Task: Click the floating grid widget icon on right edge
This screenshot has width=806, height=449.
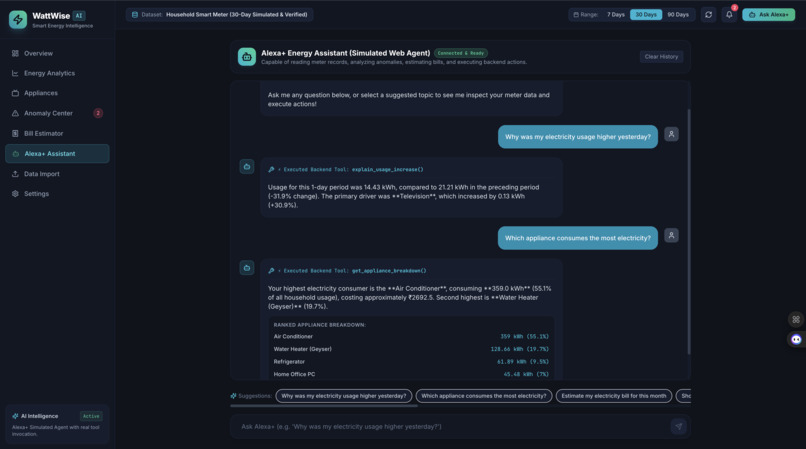Action: (796, 320)
